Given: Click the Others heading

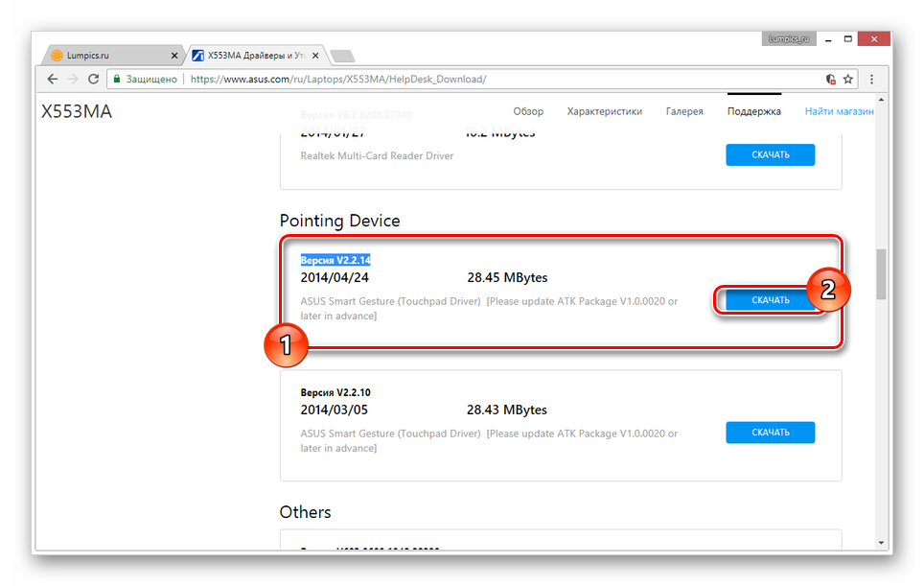Looking at the screenshot, I should pyautogui.click(x=305, y=512).
